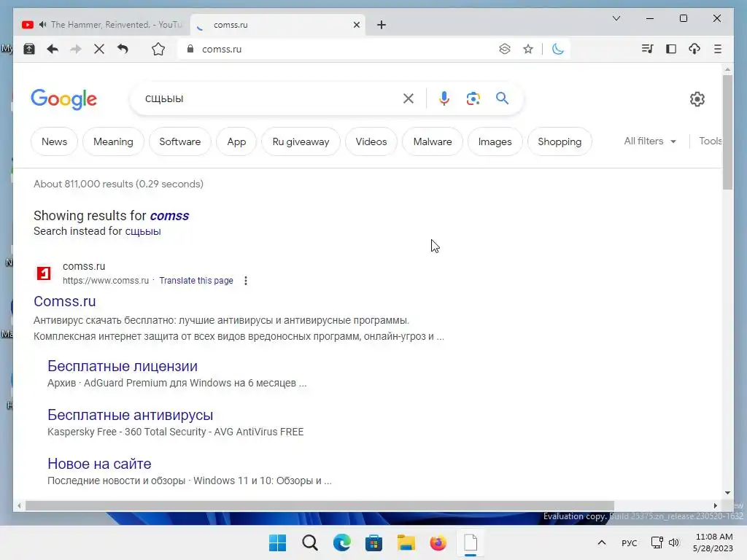The width and height of the screenshot is (747, 560).
Task: Clear the Google search box
Action: pos(409,98)
